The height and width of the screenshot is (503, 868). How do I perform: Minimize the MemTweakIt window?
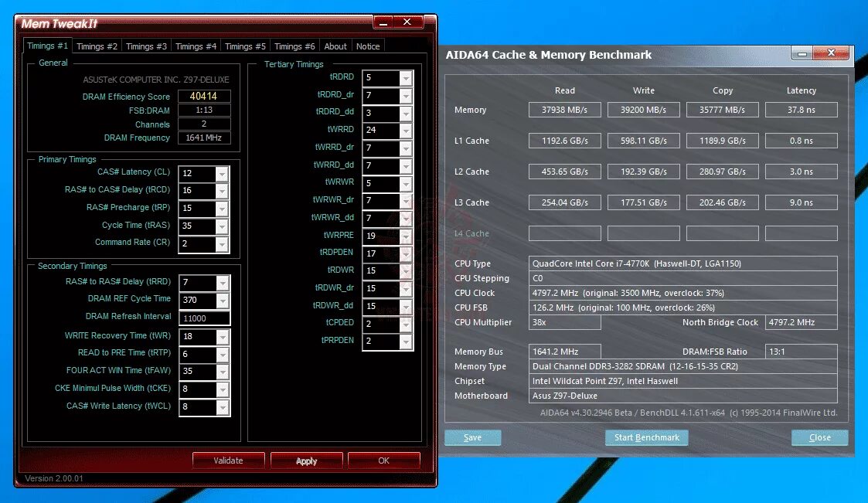383,22
